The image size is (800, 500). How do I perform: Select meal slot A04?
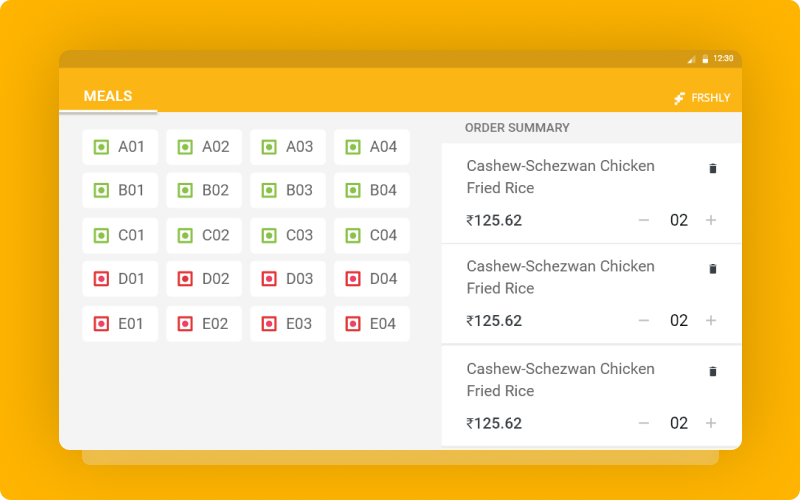click(x=371, y=147)
